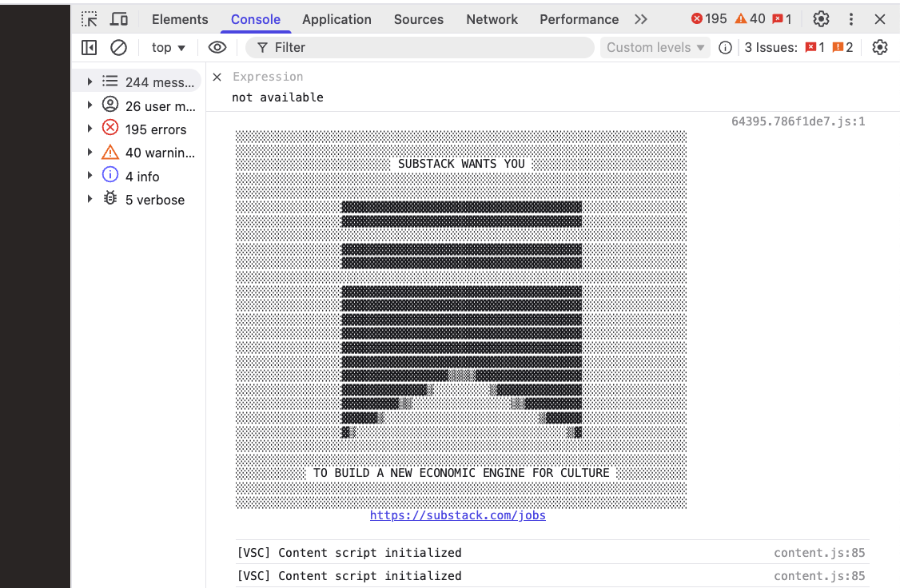This screenshot has width=900, height=588.
Task: Show more DevTools tabs chevron
Action: point(640,19)
